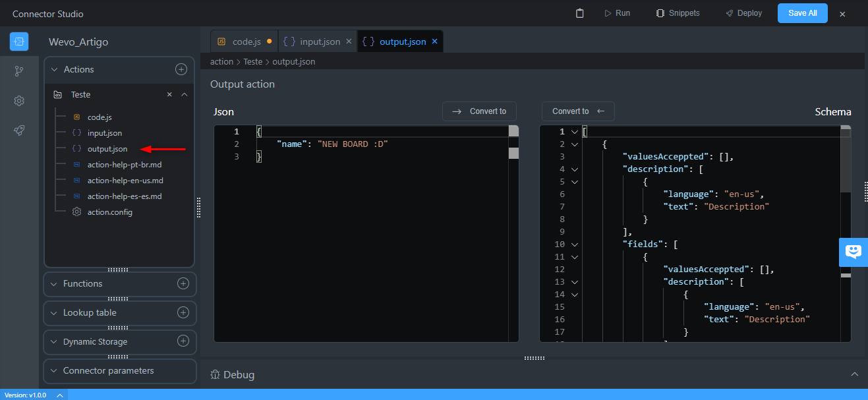
Task: Add a new Lookup table entry
Action: (x=183, y=312)
